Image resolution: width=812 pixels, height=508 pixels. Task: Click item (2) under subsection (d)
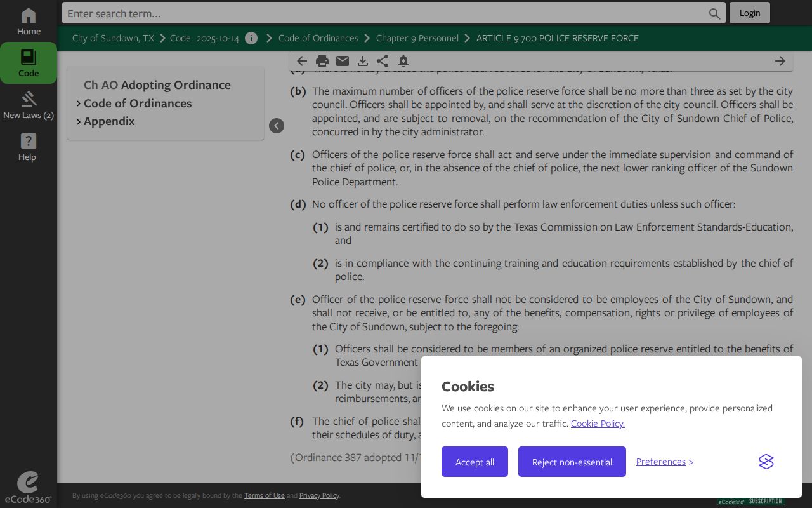pyautogui.click(x=321, y=264)
